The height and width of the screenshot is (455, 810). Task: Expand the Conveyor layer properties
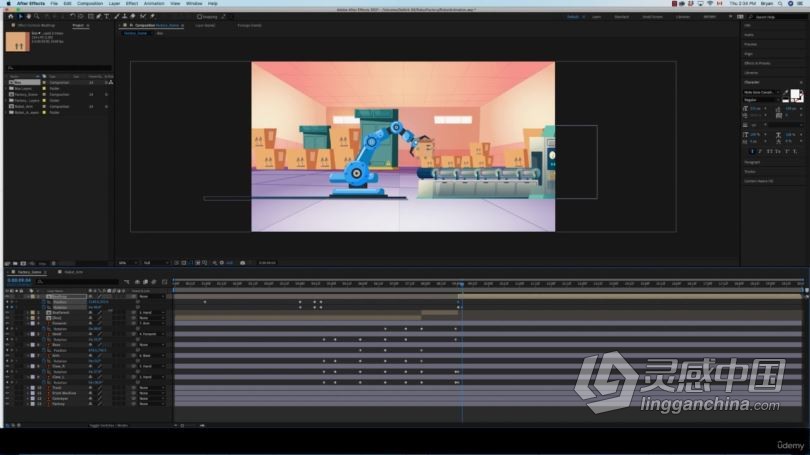[27, 398]
